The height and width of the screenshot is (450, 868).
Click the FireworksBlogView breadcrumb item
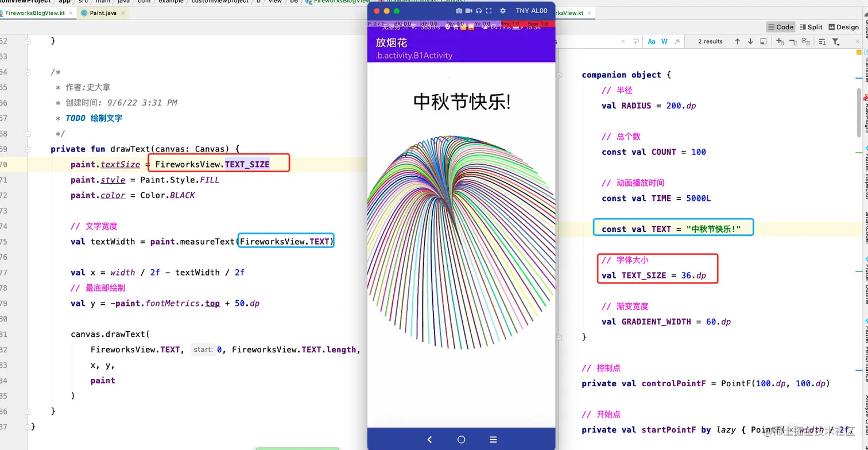(338, 2)
